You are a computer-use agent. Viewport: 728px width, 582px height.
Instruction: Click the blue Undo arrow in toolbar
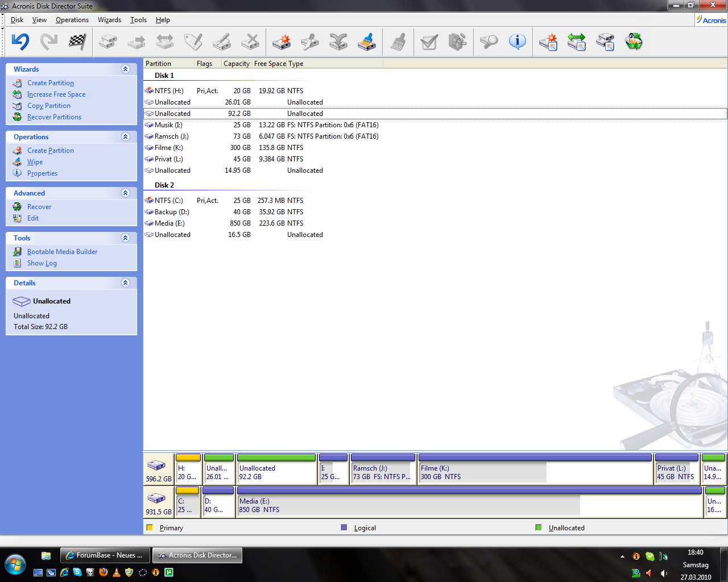pos(20,41)
